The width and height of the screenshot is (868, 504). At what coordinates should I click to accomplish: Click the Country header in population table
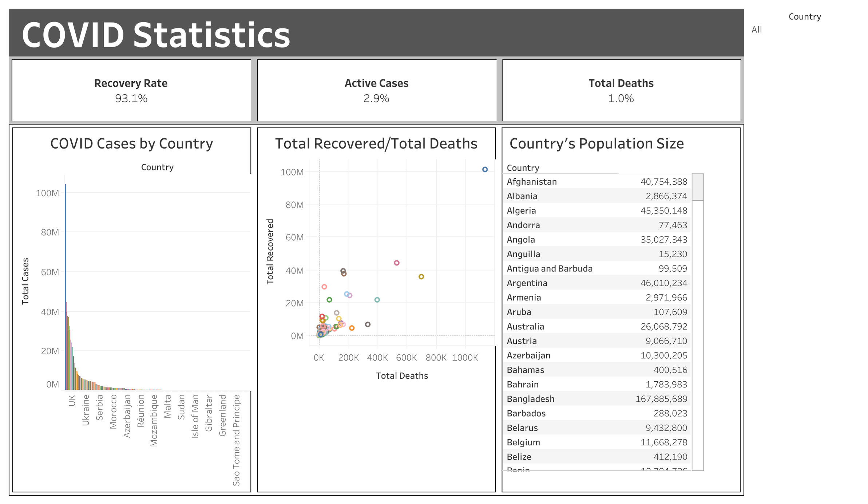tap(523, 168)
